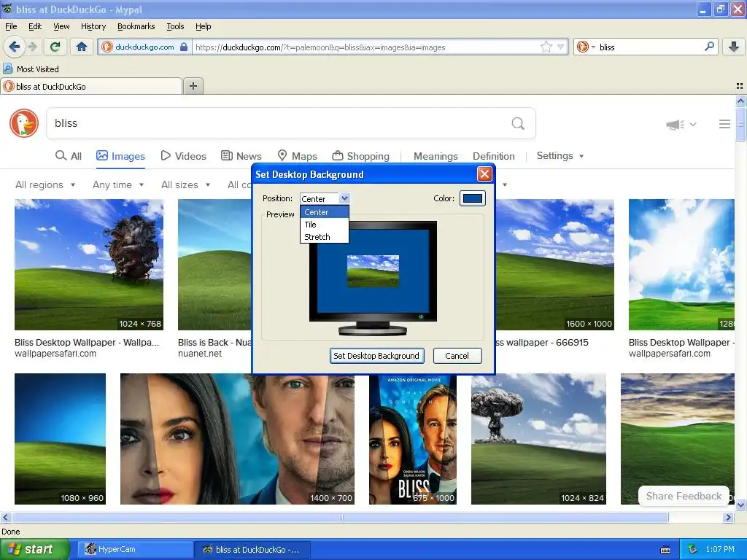The width and height of the screenshot is (747, 560).
Task: Open the Howl's castle bliss thumbnail
Action: coord(88,265)
